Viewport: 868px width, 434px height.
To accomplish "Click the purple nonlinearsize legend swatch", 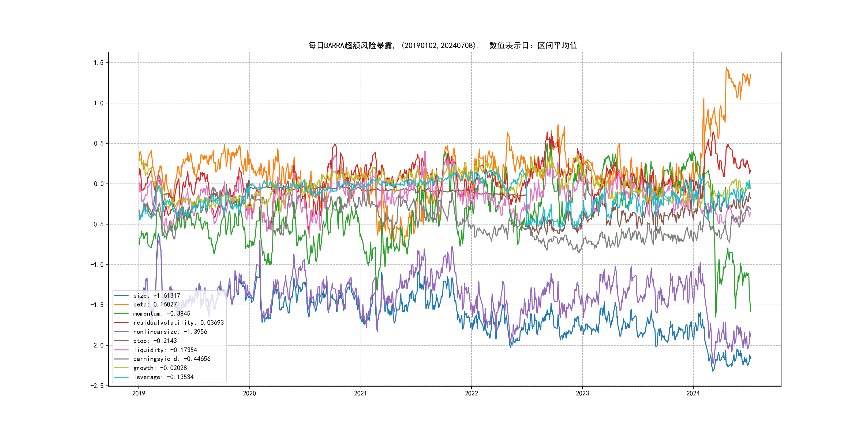I will [x=121, y=332].
